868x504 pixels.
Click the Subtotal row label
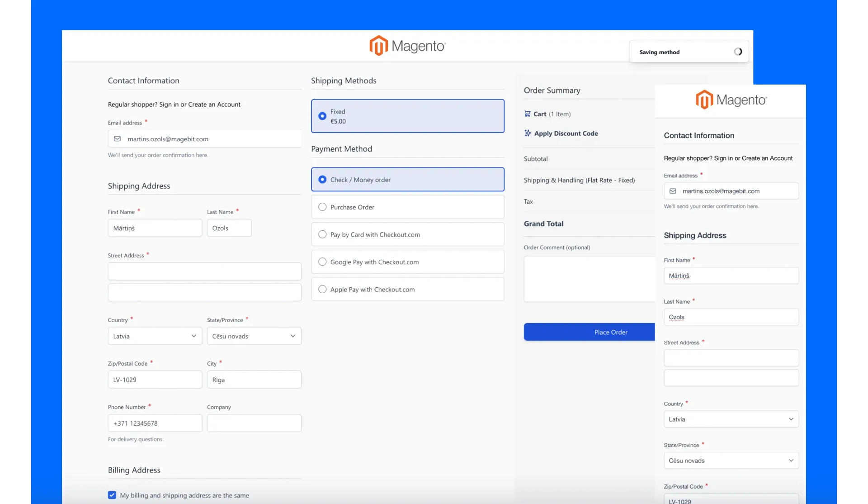[536, 159]
